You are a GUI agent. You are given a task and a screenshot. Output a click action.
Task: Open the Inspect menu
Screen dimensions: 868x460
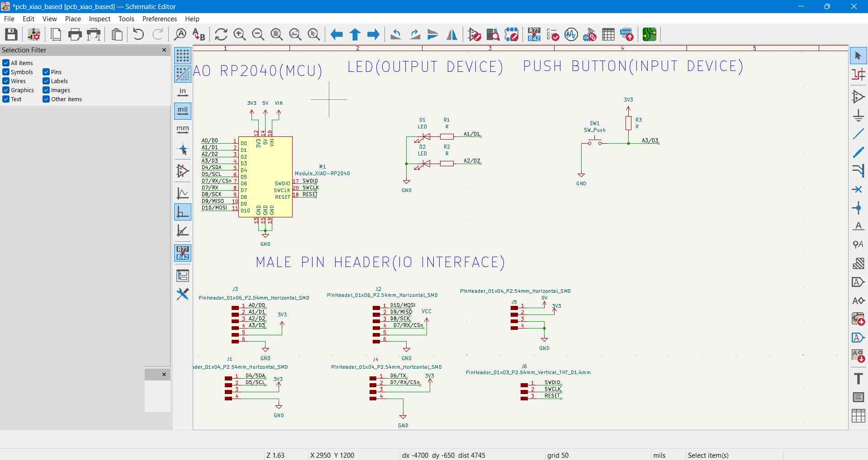[100, 19]
